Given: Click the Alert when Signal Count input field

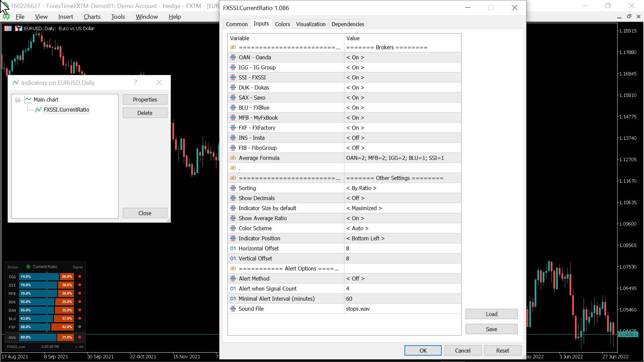Looking at the screenshot, I should pyautogui.click(x=401, y=289).
